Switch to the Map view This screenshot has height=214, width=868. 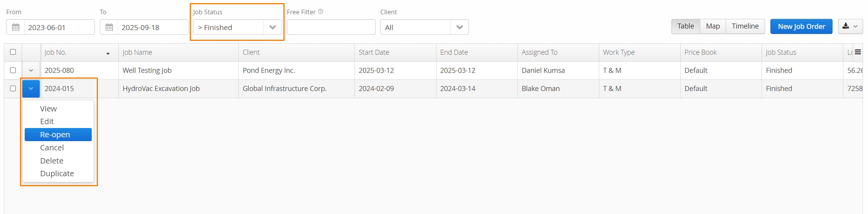coord(713,26)
